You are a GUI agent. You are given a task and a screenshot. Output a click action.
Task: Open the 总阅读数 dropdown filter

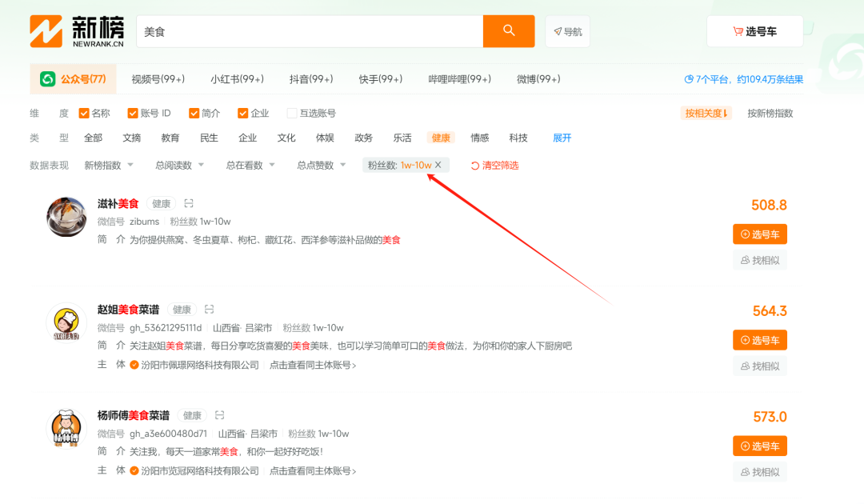[179, 165]
